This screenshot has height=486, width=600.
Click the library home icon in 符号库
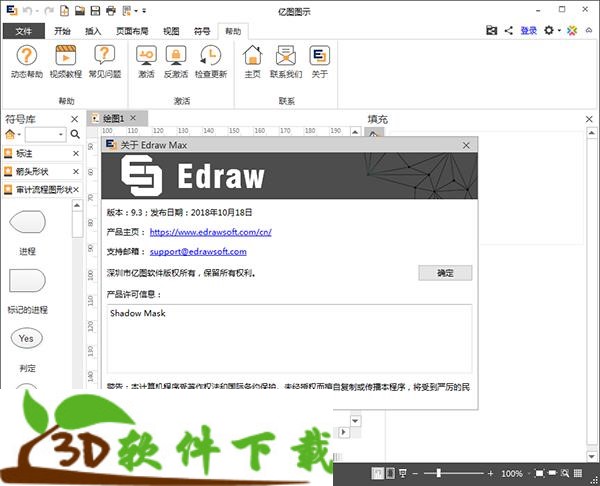10,134
